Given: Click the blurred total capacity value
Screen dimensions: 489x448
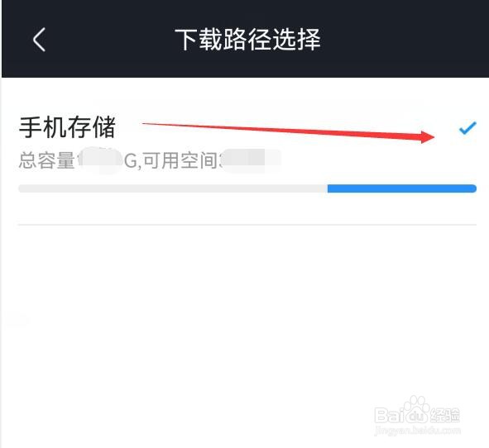Looking at the screenshot, I should tap(99, 160).
